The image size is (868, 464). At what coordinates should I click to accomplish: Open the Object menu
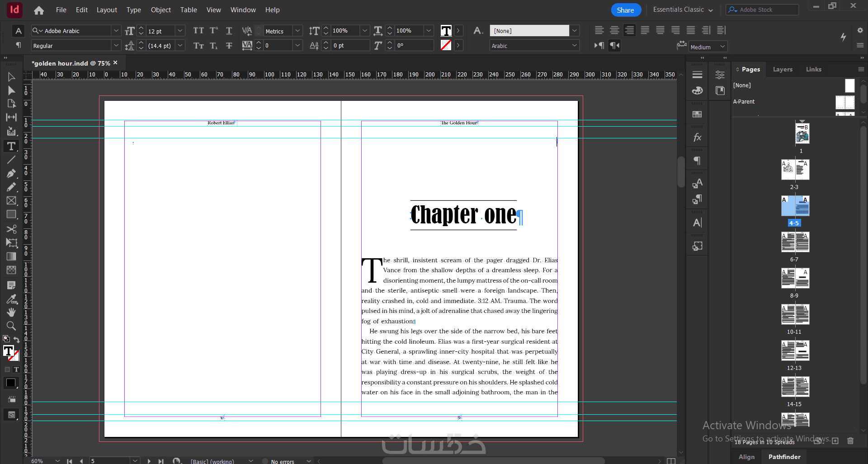(160, 9)
